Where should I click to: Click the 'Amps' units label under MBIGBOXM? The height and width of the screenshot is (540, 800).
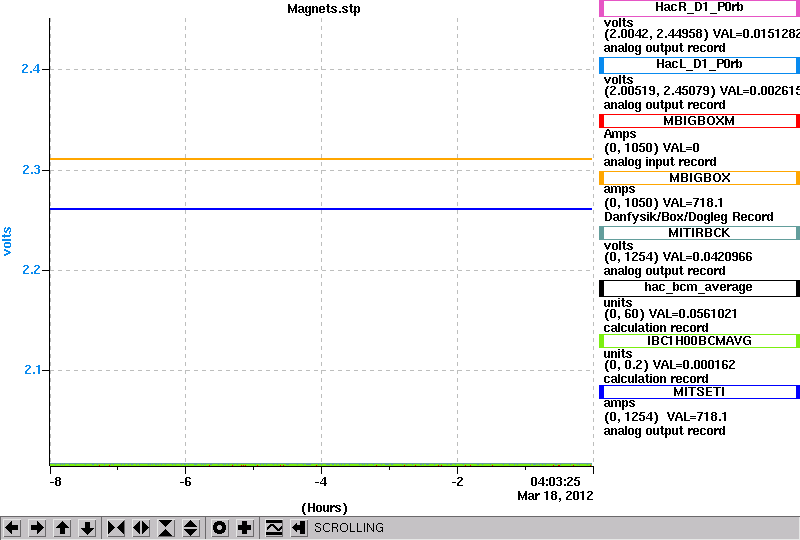620,134
